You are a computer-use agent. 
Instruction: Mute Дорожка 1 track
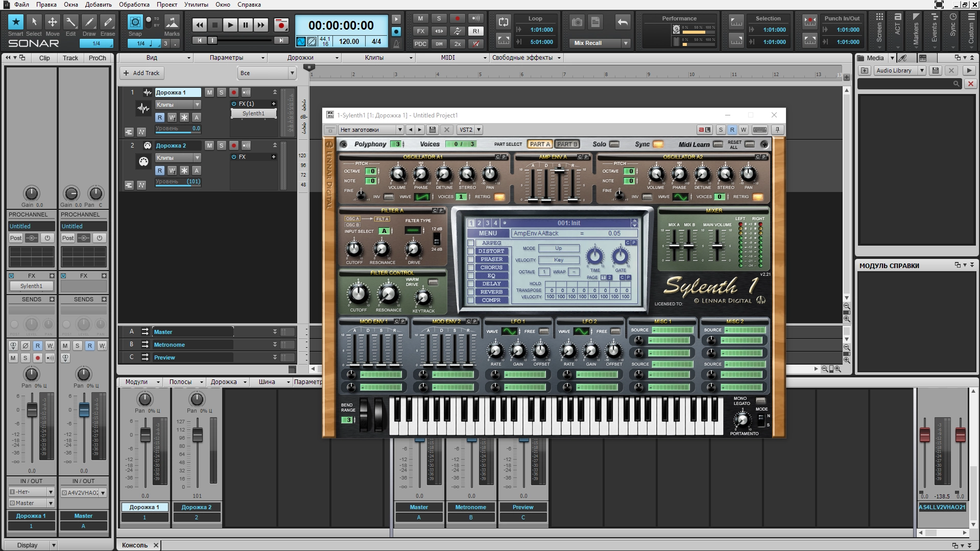pos(209,92)
